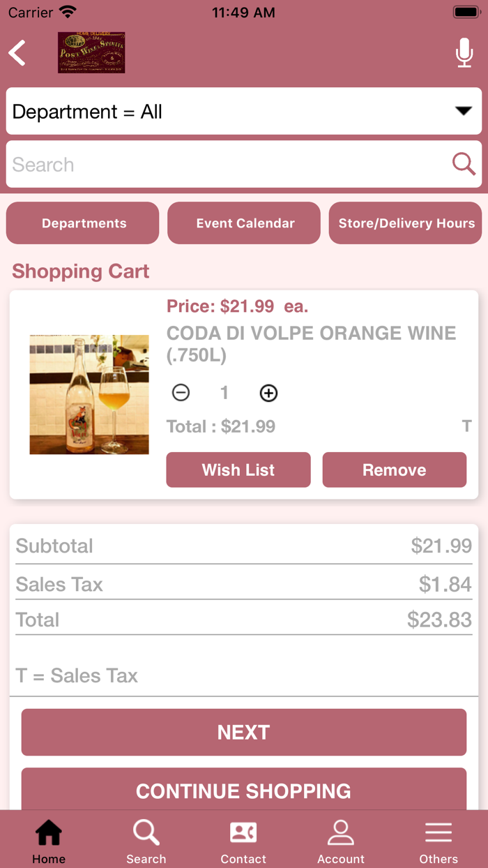This screenshot has width=488, height=868.
Task: Tap the microphone voice search icon
Action: 464,52
